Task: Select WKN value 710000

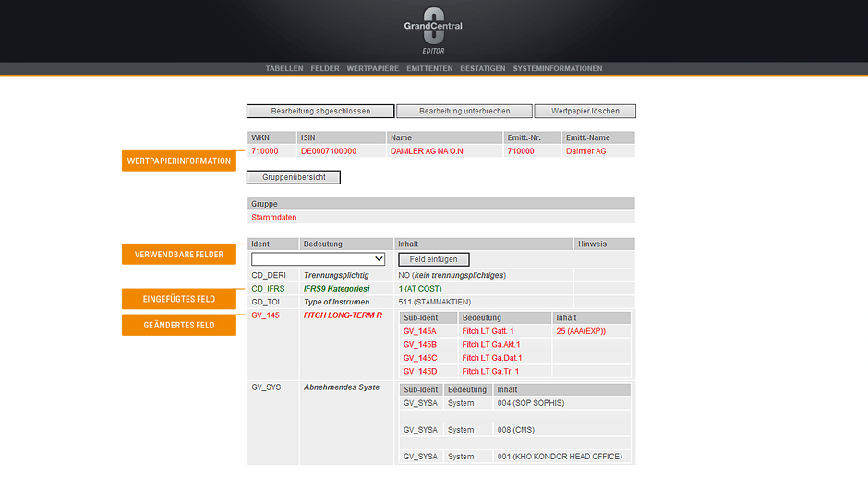Action: [x=265, y=151]
